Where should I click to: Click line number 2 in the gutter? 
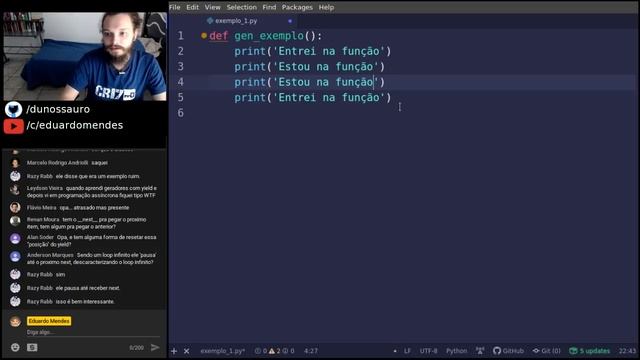point(180,51)
